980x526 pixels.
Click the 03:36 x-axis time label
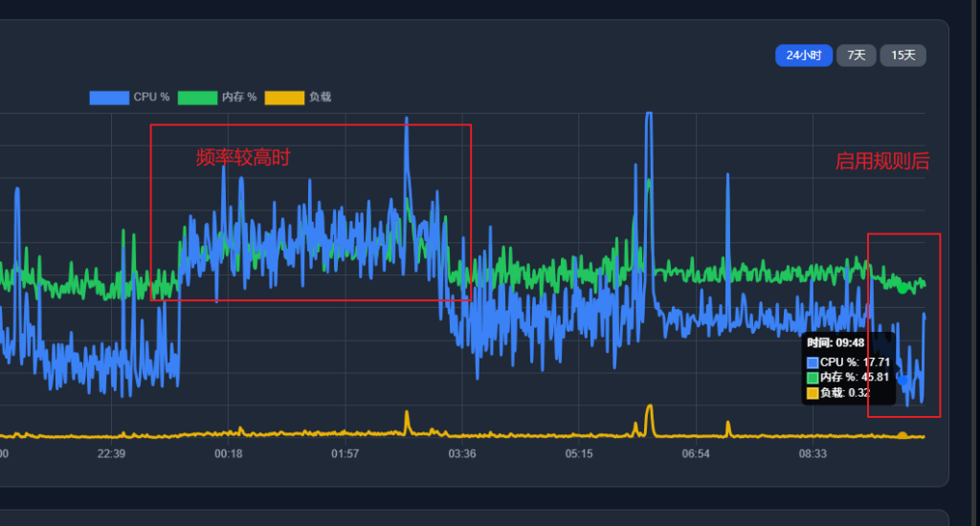462,453
